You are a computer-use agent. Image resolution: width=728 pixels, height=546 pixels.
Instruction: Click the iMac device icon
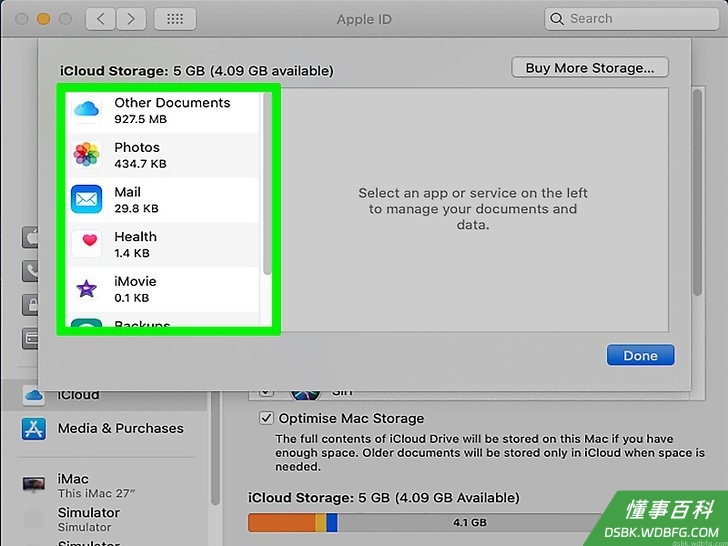[34, 484]
